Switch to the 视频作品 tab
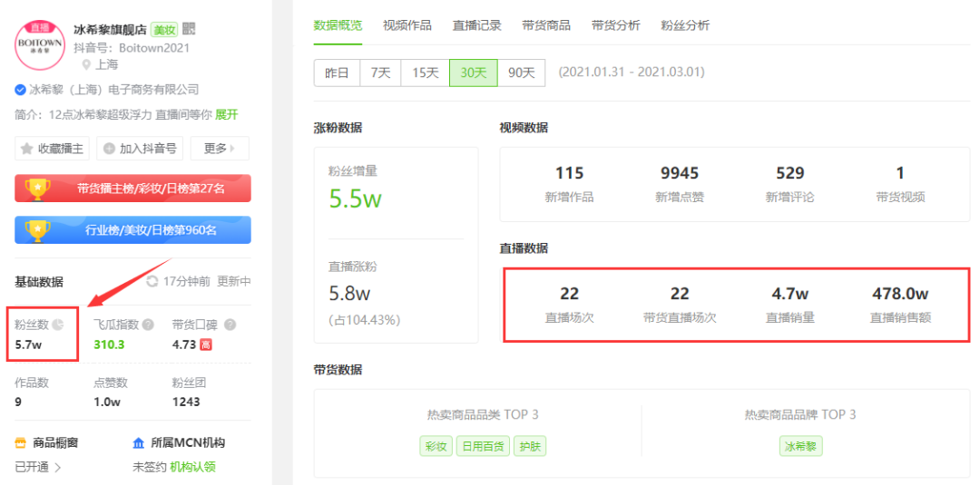The height and width of the screenshot is (485, 980). point(407,25)
